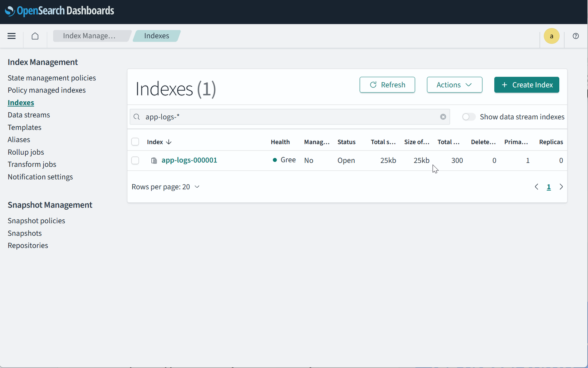Click the Refresh button

click(x=387, y=85)
